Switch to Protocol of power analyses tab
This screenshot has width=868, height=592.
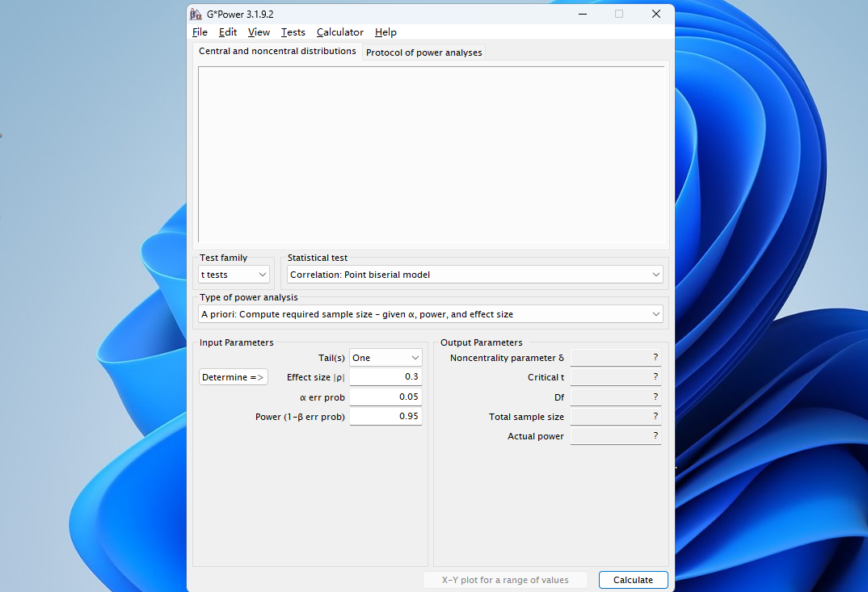[423, 52]
